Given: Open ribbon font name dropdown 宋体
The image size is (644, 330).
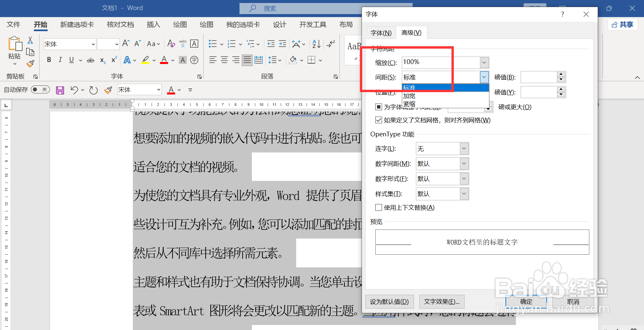Looking at the screenshot, I should [x=93, y=44].
